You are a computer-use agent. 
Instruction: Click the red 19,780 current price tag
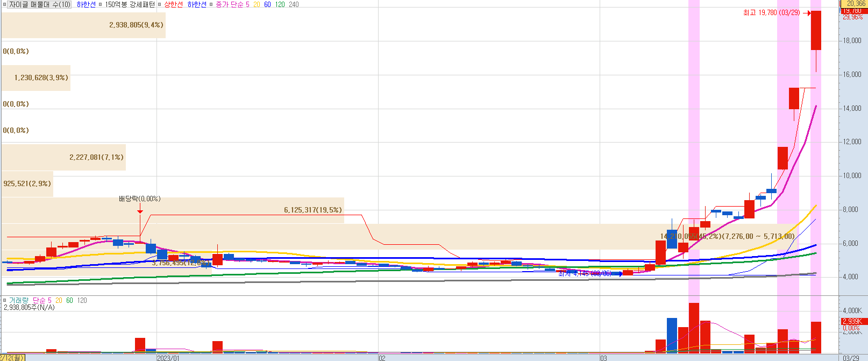[x=854, y=10]
